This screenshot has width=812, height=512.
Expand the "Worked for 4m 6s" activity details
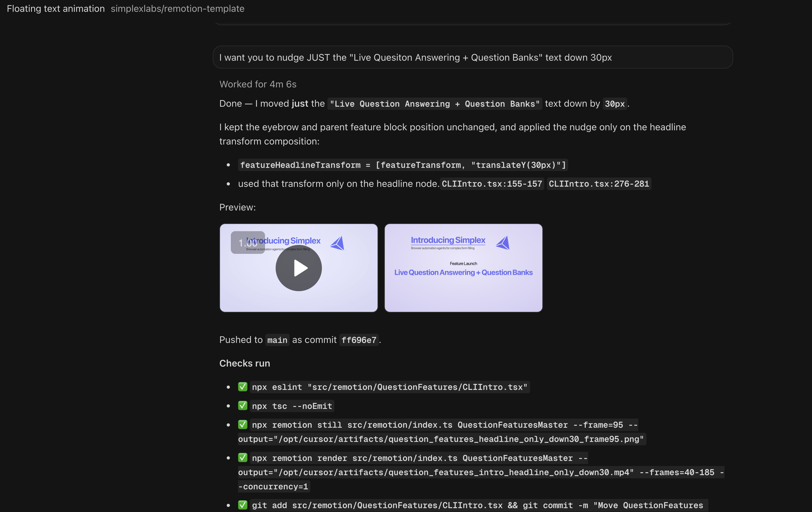point(257,84)
